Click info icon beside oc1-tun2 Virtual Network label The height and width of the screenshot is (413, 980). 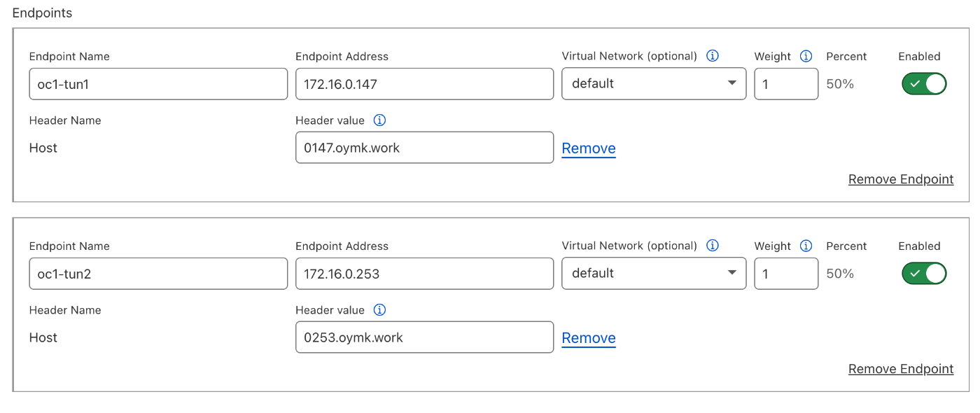[713, 246]
